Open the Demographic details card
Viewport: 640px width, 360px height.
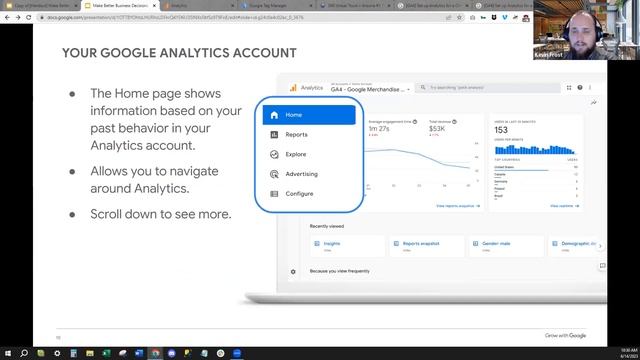[575, 246]
